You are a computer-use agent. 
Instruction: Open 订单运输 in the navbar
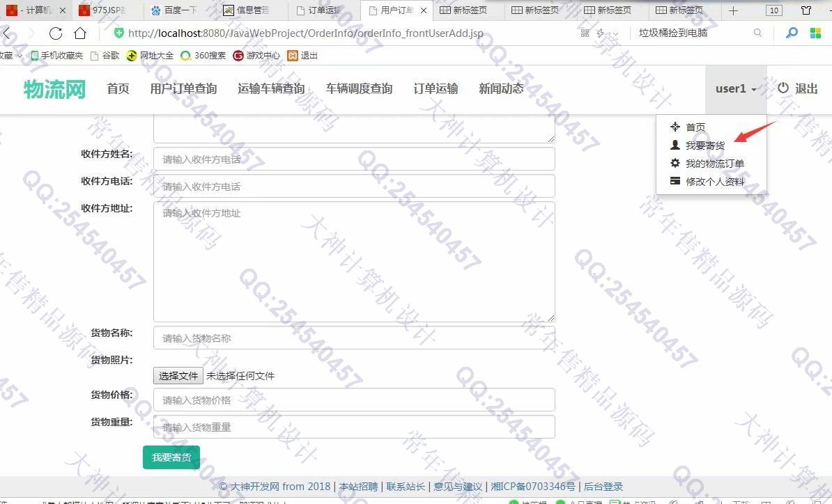coord(436,88)
